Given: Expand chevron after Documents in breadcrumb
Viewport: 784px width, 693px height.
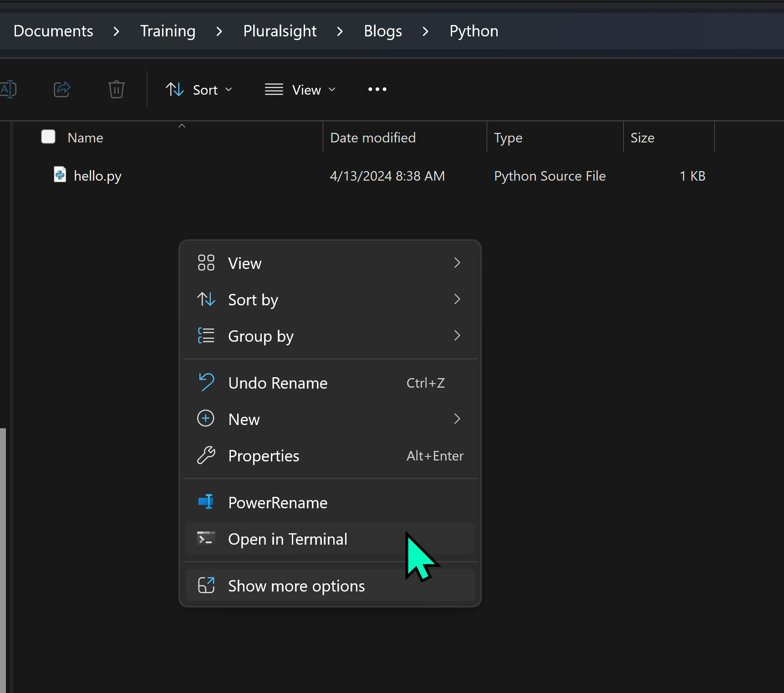Looking at the screenshot, I should tap(116, 31).
